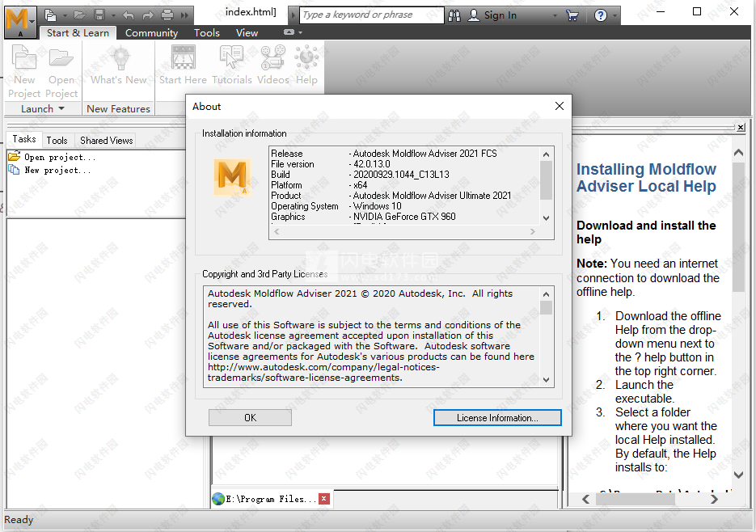Expand quick access toolbar overflow arrows
The height and width of the screenshot is (532, 756).
point(184,15)
